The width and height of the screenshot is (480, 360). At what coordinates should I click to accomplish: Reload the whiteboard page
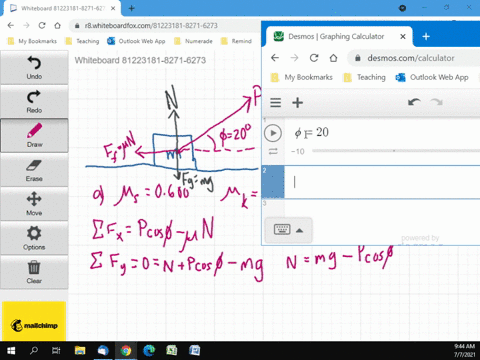pos(42,25)
